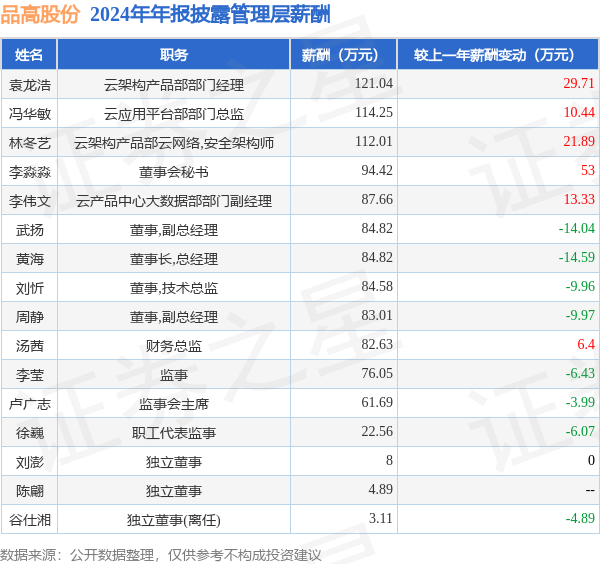Select the cell 独立董事(离任)
600x564 pixels.
[x=174, y=521]
